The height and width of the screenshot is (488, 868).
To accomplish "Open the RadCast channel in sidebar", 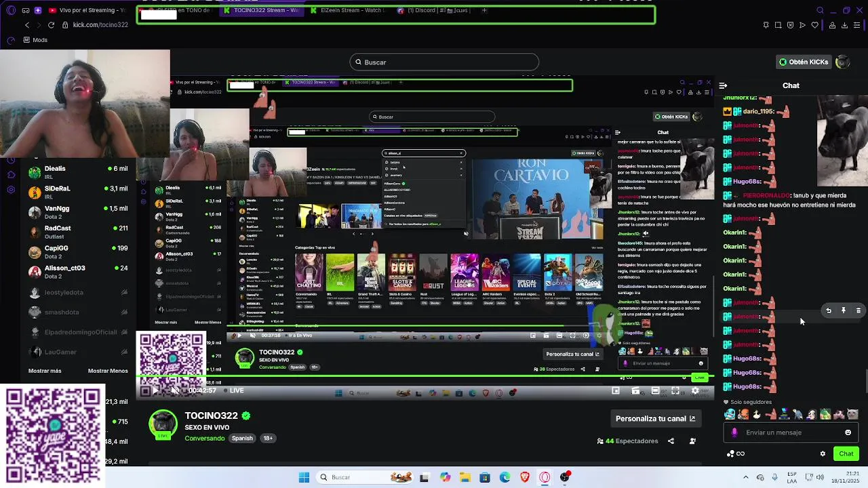I will coord(78,232).
